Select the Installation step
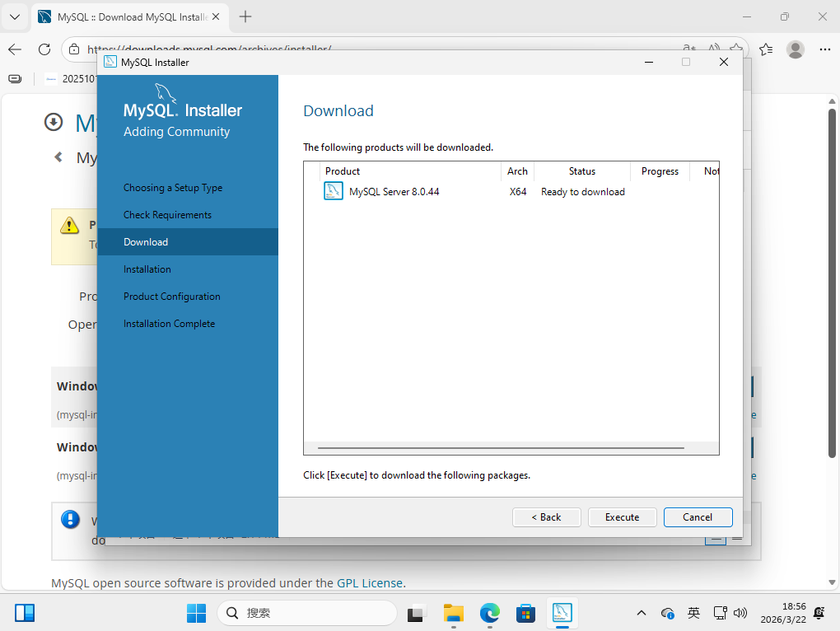 click(147, 269)
